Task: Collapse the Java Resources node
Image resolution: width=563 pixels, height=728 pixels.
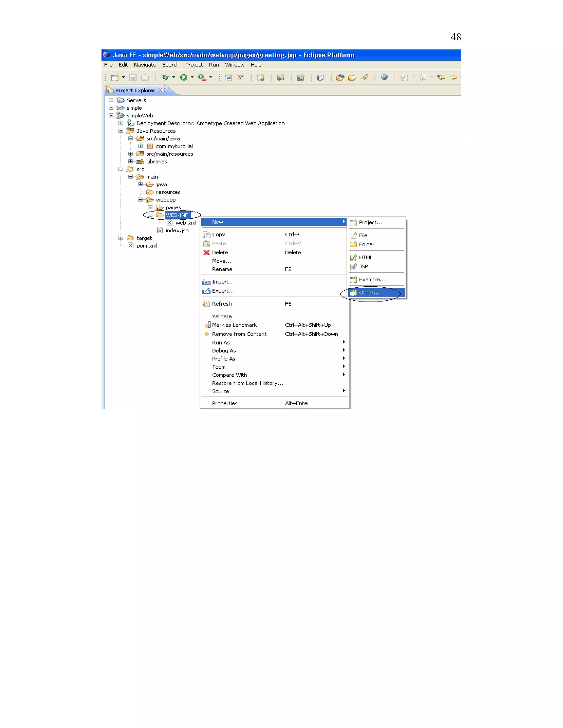Action: [121, 131]
